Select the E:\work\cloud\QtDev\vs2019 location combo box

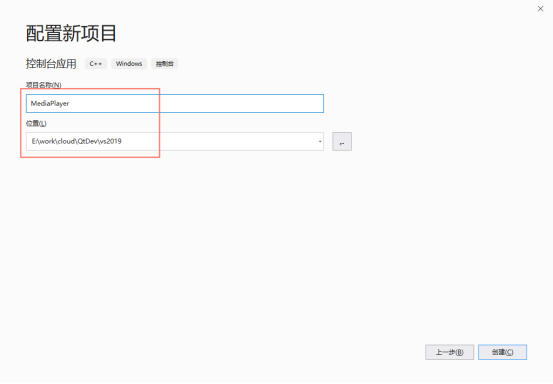tap(175, 141)
